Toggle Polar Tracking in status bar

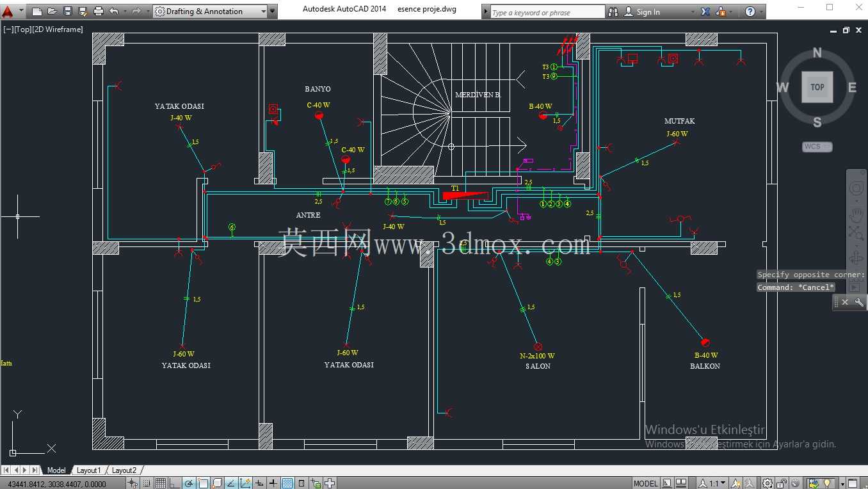point(189,483)
